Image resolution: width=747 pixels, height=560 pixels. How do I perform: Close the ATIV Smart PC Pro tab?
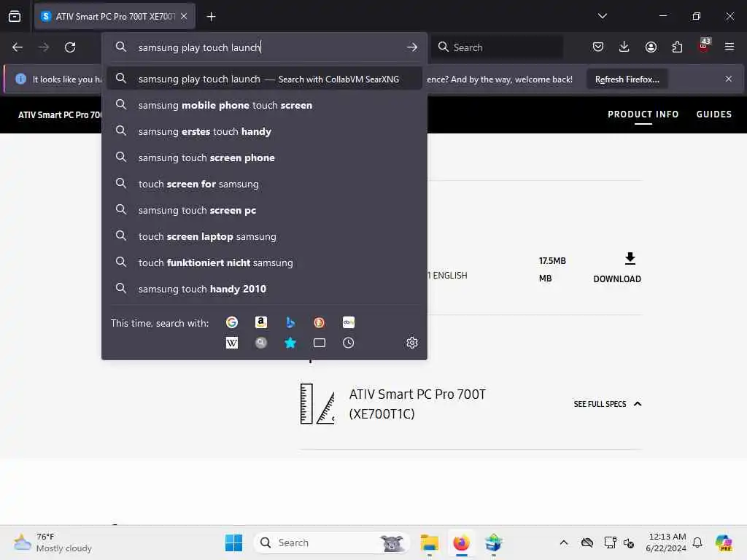click(184, 17)
